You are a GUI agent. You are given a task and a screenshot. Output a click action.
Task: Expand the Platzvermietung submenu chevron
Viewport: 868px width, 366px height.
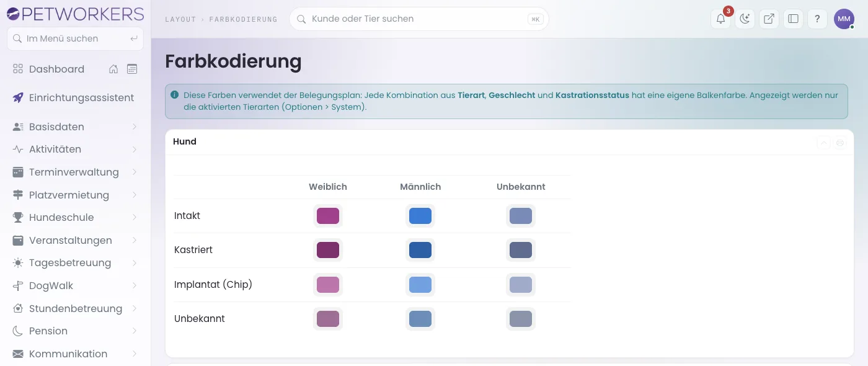tap(135, 195)
